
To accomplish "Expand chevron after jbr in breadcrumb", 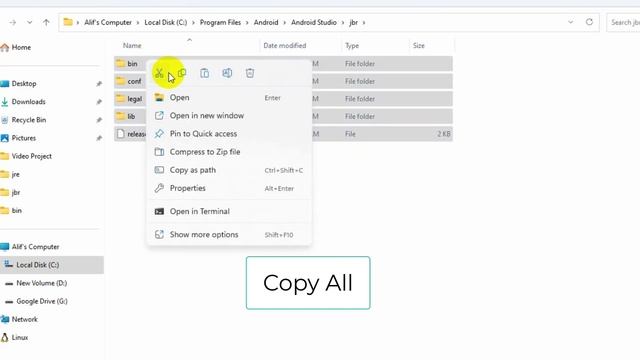I will (364, 22).
